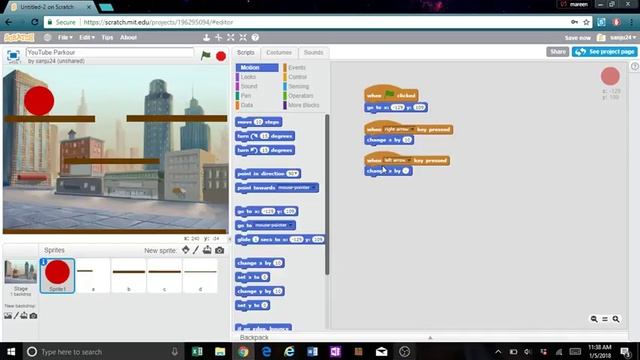The width and height of the screenshot is (640, 360).
Task: Select sprite 'b' platform thumbnail
Action: coord(129,276)
